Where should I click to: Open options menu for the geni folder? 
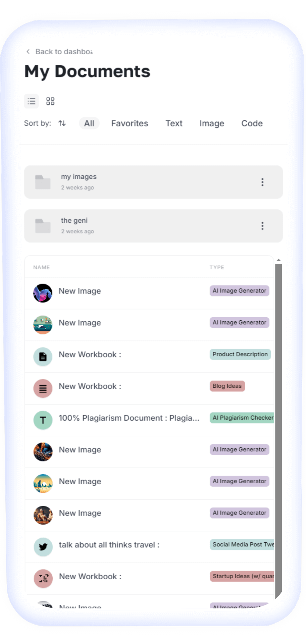click(262, 226)
